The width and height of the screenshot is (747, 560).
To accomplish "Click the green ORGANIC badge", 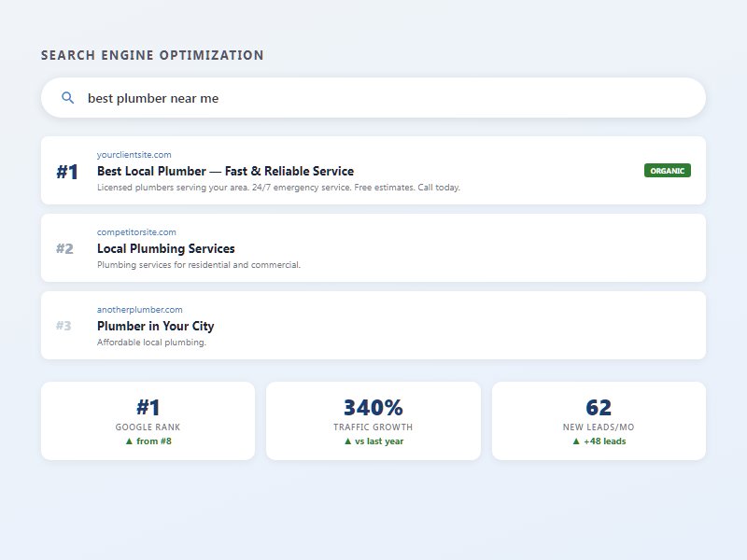I will [667, 171].
